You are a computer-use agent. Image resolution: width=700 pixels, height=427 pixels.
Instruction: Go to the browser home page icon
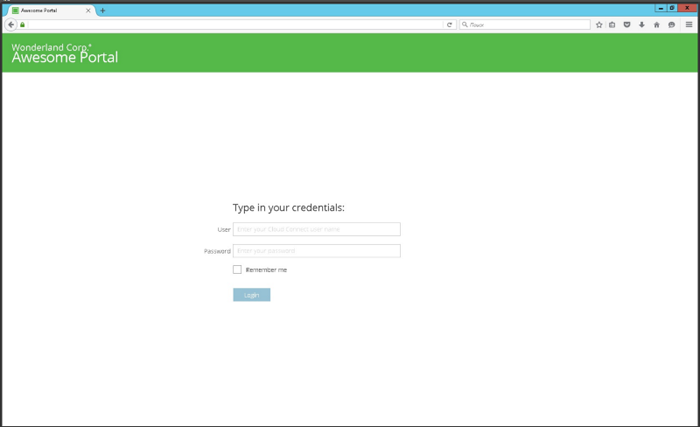(656, 25)
